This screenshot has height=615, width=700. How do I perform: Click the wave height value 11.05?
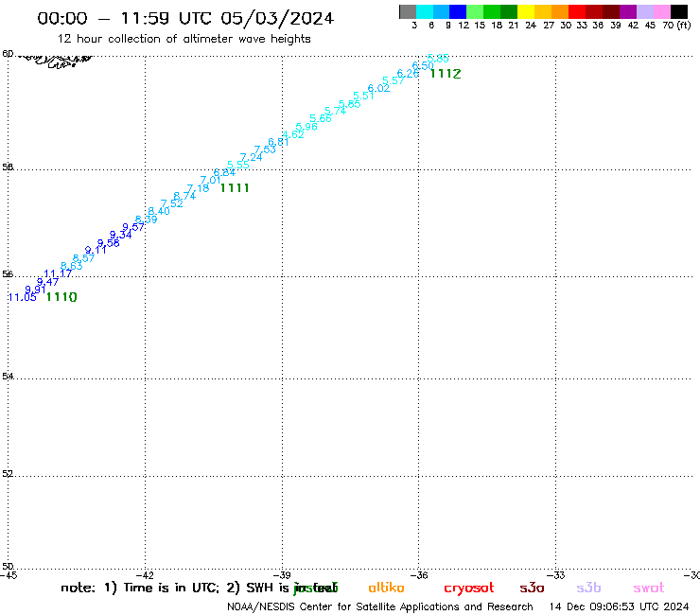[23, 297]
